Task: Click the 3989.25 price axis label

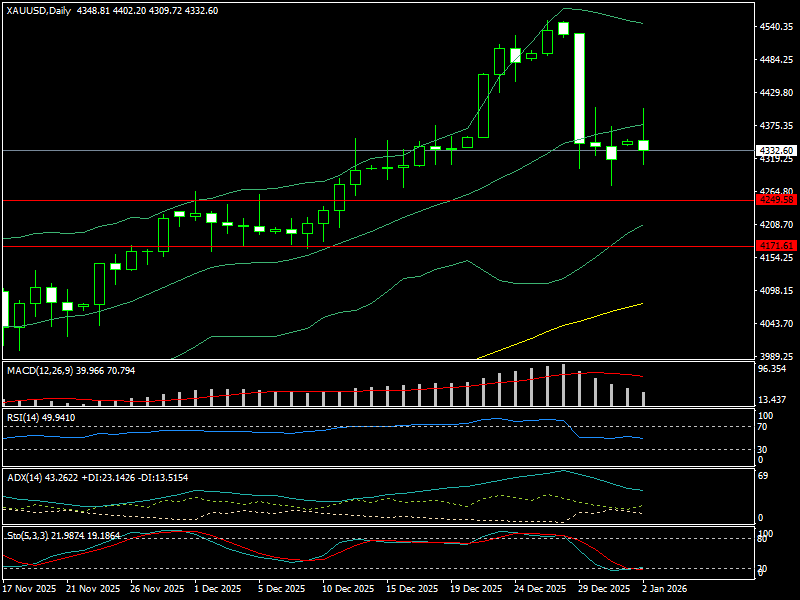Action: tap(777, 356)
